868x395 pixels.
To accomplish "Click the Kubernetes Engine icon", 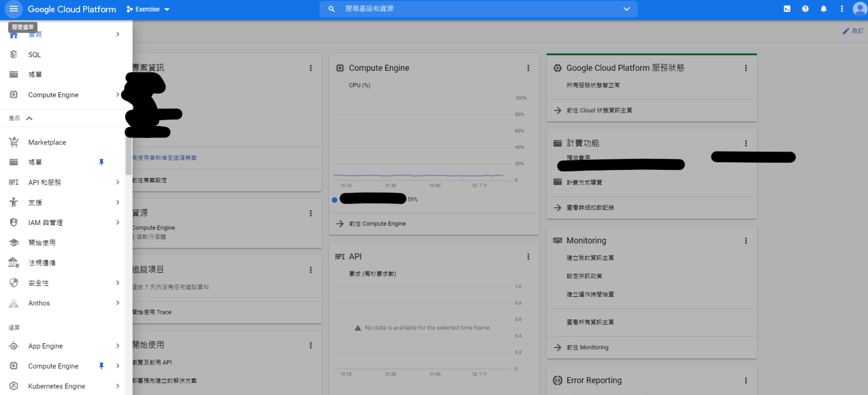I will coord(14,386).
